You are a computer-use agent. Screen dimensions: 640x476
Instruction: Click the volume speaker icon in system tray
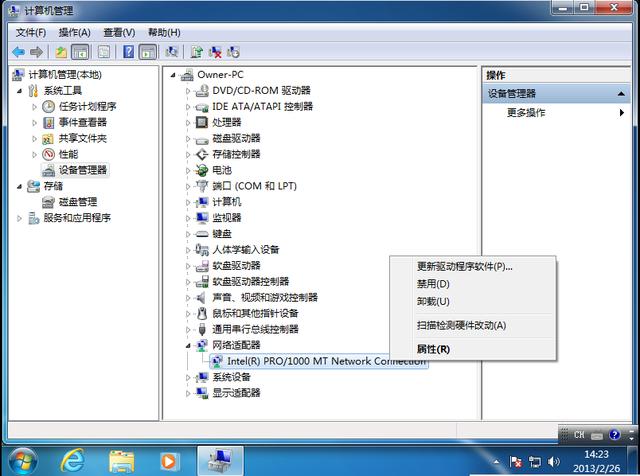pyautogui.click(x=553, y=462)
